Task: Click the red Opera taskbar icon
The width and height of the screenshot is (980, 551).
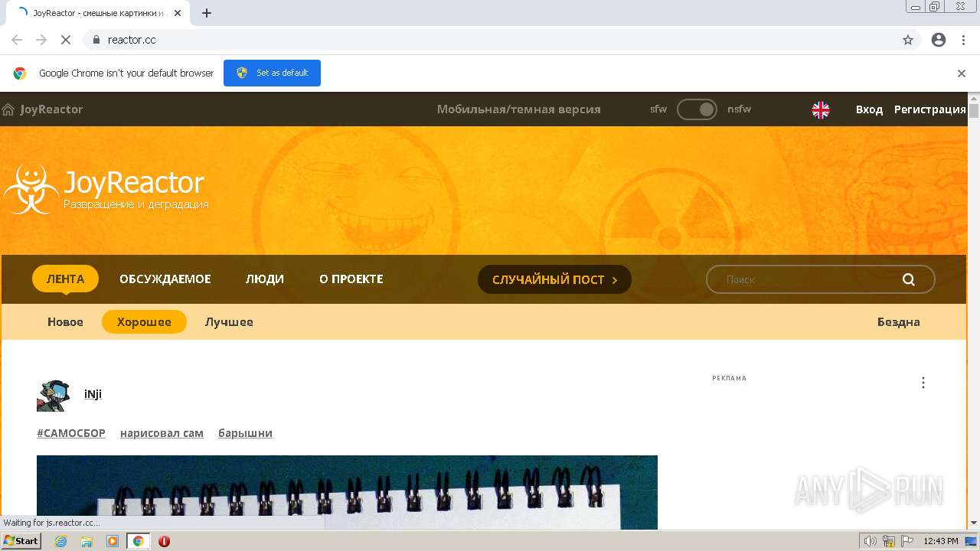Action: [x=164, y=541]
